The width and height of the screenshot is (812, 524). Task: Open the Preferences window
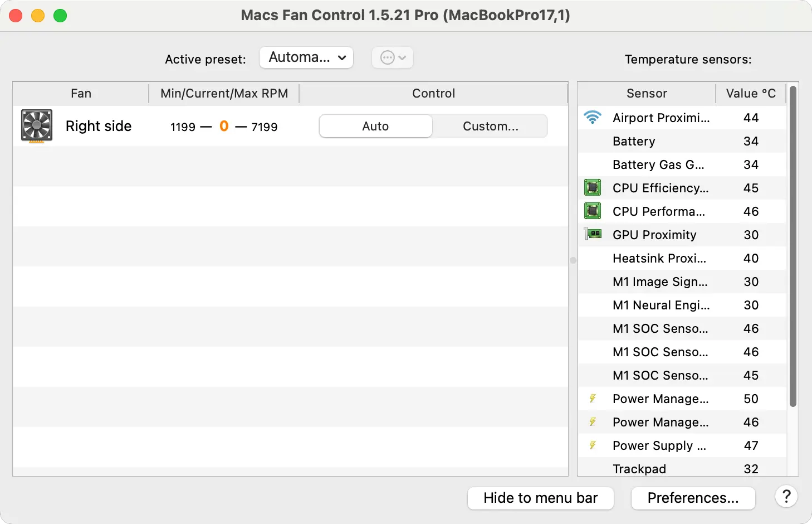click(693, 498)
